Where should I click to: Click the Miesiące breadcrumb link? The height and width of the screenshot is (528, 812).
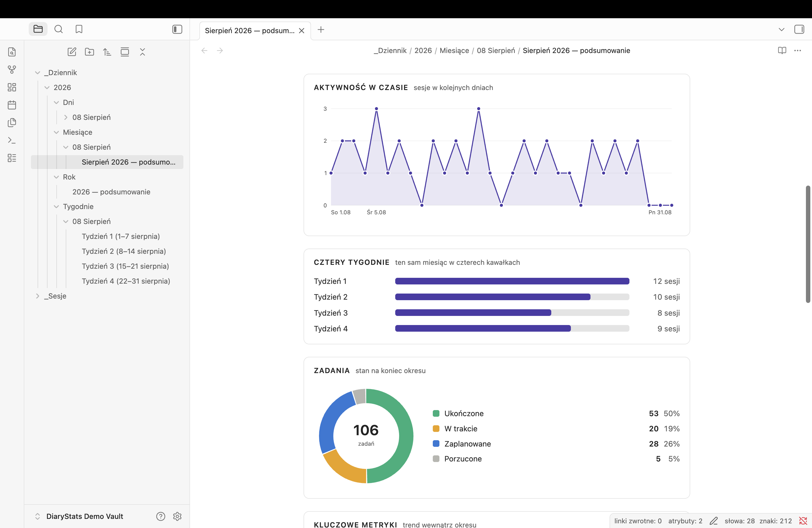tap(454, 51)
